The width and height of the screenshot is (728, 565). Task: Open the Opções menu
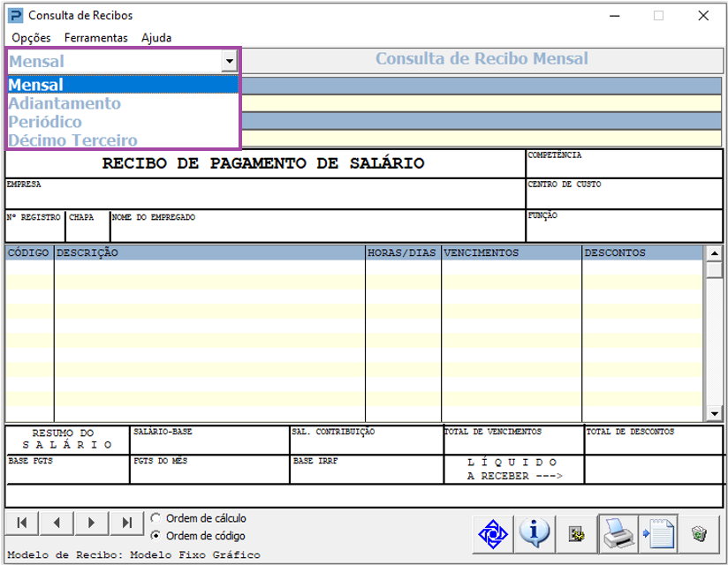32,38
